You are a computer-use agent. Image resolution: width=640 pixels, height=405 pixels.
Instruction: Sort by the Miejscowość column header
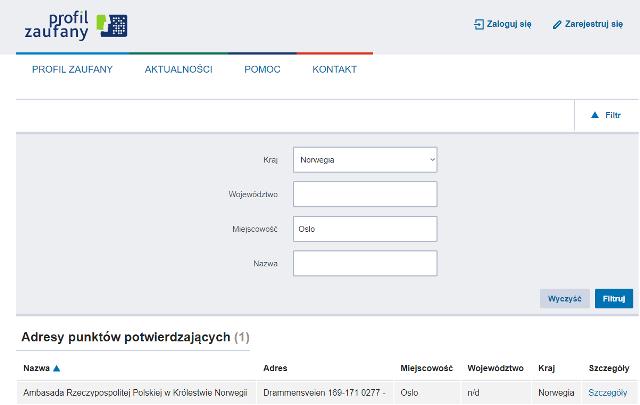tap(426, 368)
